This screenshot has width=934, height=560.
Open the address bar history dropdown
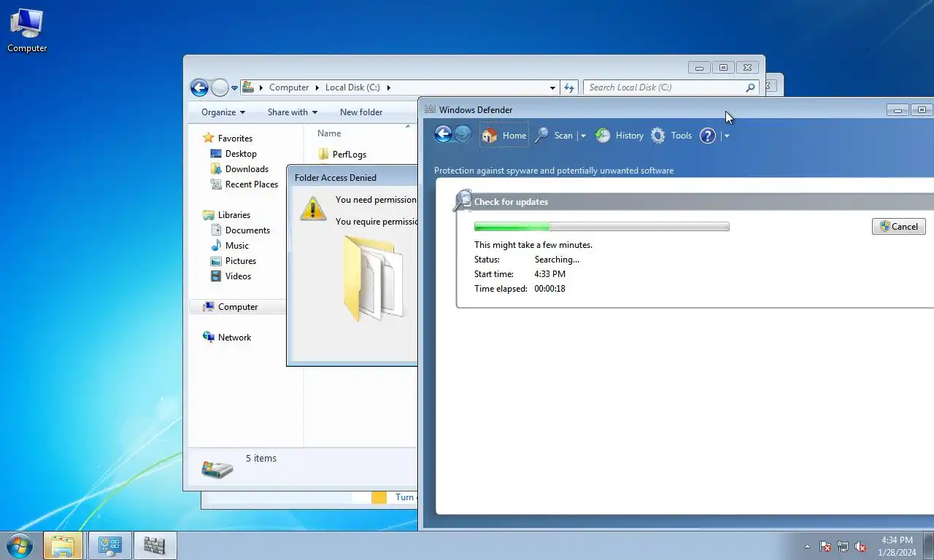coord(552,87)
